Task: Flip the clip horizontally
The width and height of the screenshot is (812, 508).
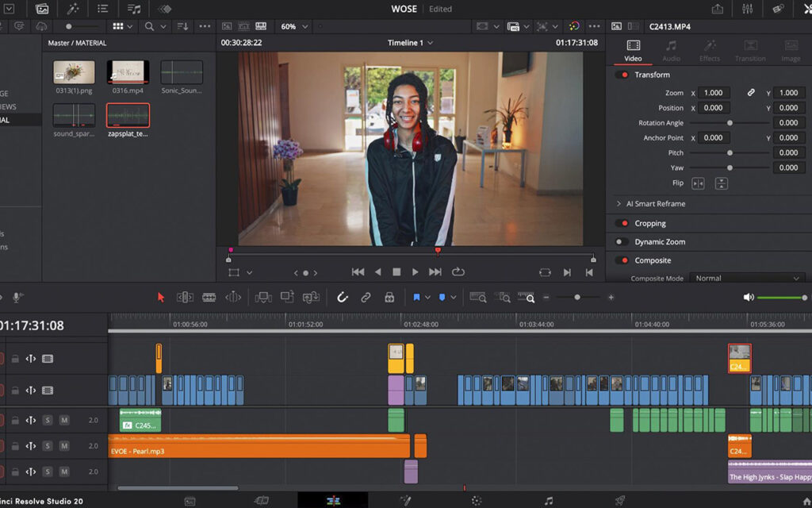Action: click(x=698, y=183)
